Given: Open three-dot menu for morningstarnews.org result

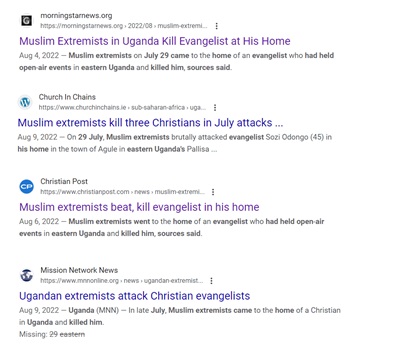Looking at the screenshot, I should click(x=217, y=26).
